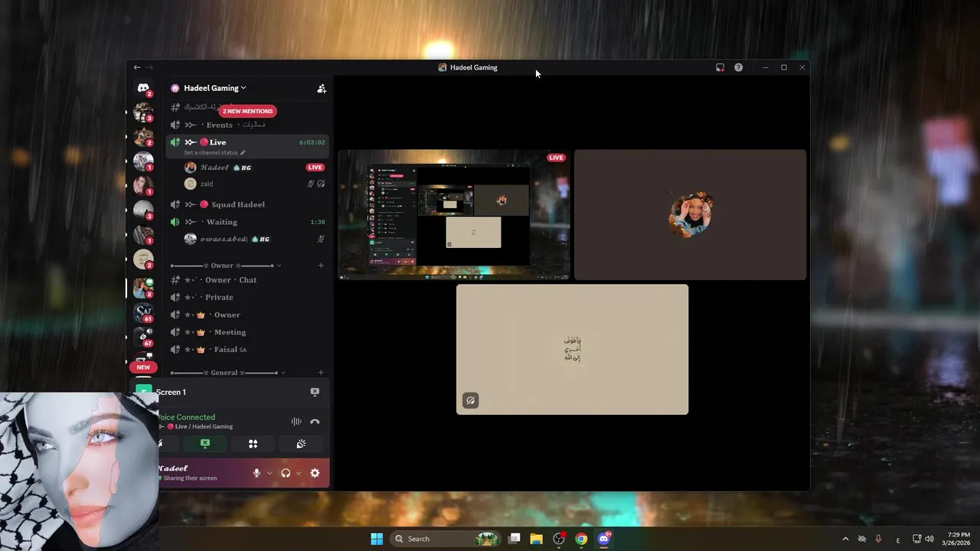Join the Squad Hadeel voice channel
Viewport: 980px width, 551px height.
click(x=247, y=204)
